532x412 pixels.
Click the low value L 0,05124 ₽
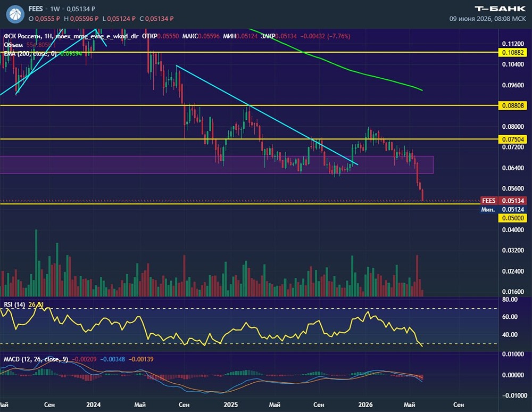point(119,19)
